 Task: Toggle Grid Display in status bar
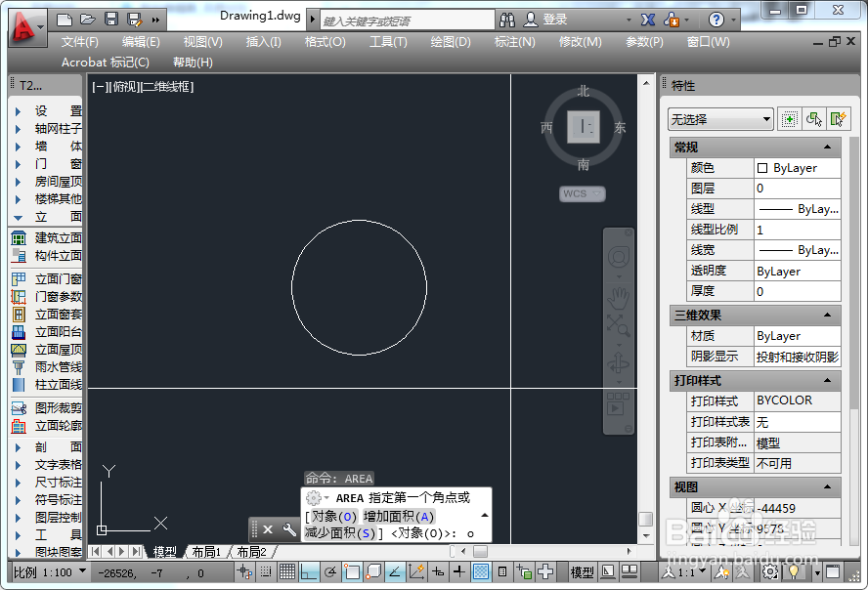coord(286,571)
